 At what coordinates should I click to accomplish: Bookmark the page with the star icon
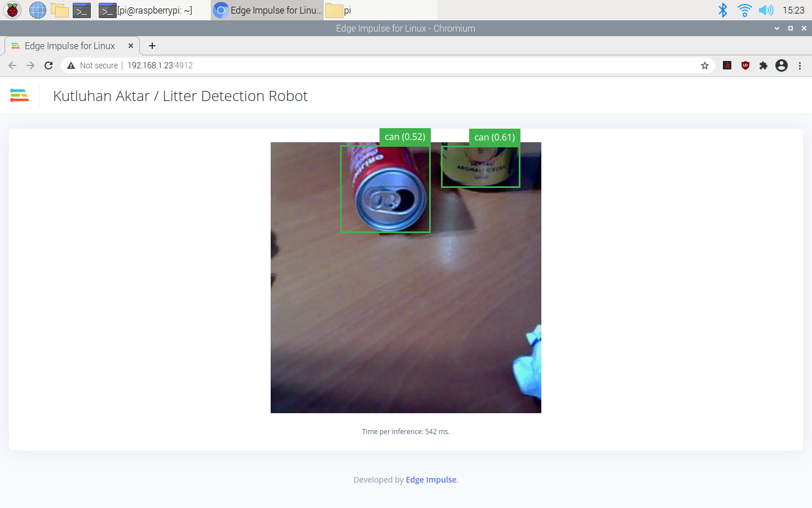(x=704, y=65)
